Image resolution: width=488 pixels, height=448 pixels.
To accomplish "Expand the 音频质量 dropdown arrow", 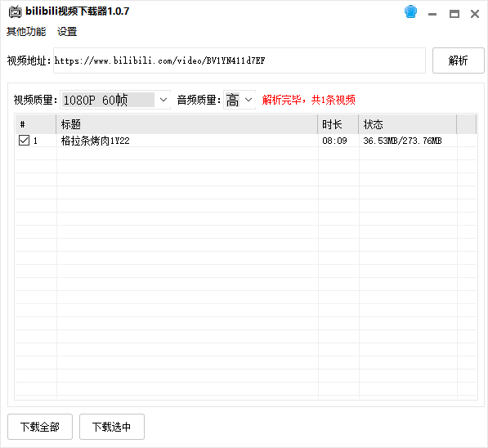I will 248,100.
